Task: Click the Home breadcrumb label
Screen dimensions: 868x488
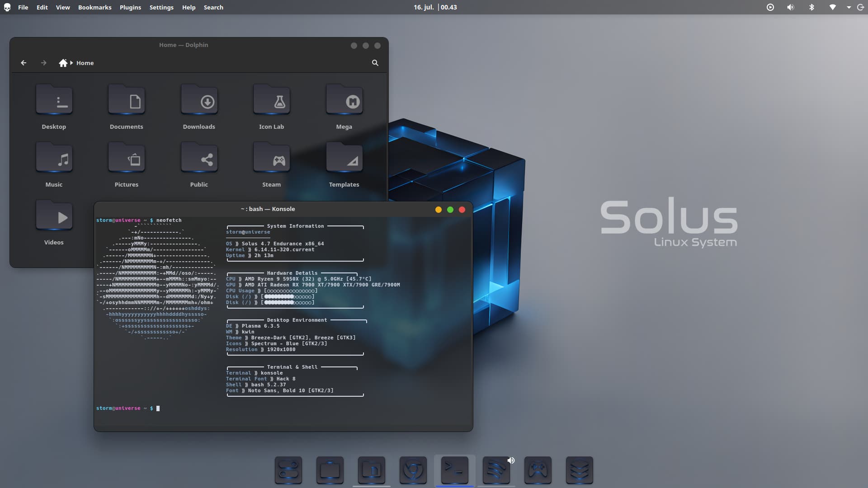Action: pyautogui.click(x=85, y=63)
